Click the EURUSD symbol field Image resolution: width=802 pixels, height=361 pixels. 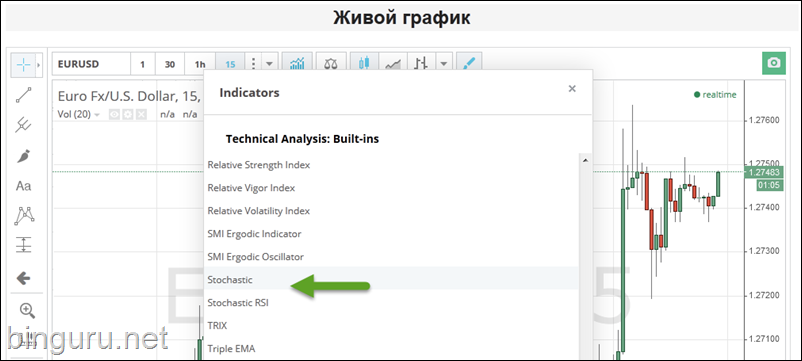click(92, 64)
